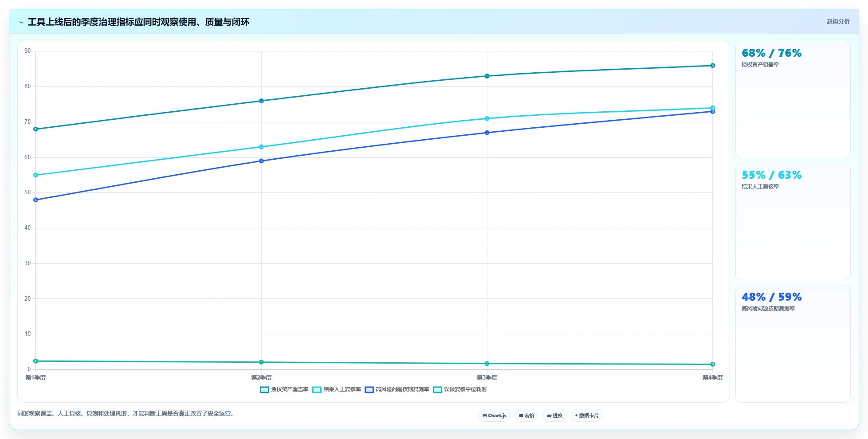The height and width of the screenshot is (439, 868).
Task: Toggle 高风险问题按期复测率 legend swatch
Action: (369, 390)
